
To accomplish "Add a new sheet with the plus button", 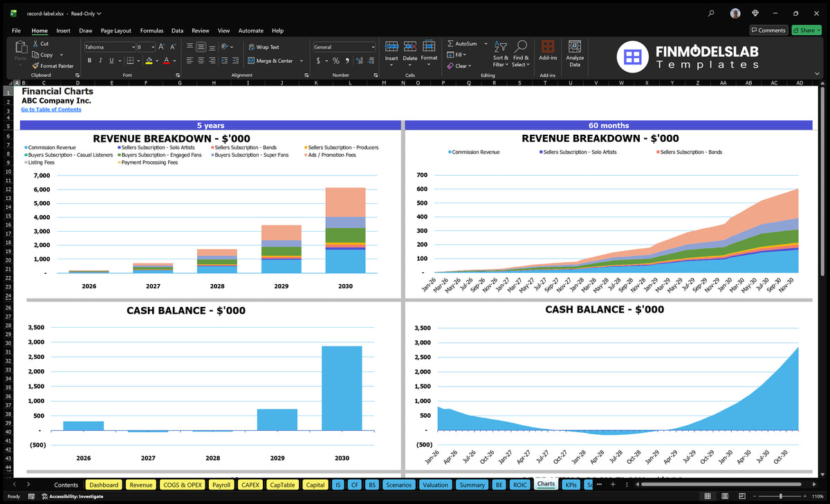I will pyautogui.click(x=612, y=485).
